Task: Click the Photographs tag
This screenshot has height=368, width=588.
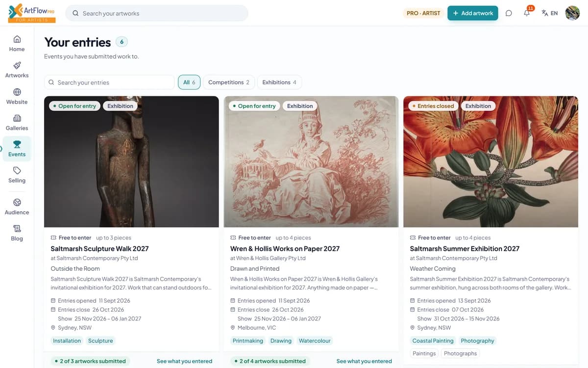Action: (461, 353)
